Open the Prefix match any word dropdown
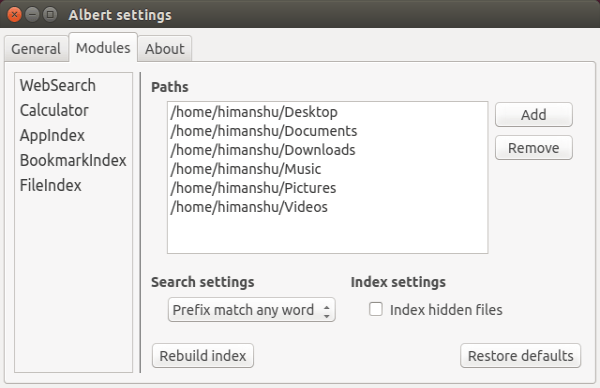This screenshot has width=600, height=388. (x=251, y=310)
